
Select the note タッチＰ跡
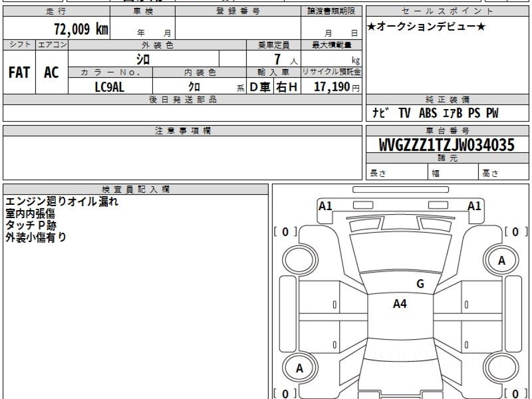point(31,225)
